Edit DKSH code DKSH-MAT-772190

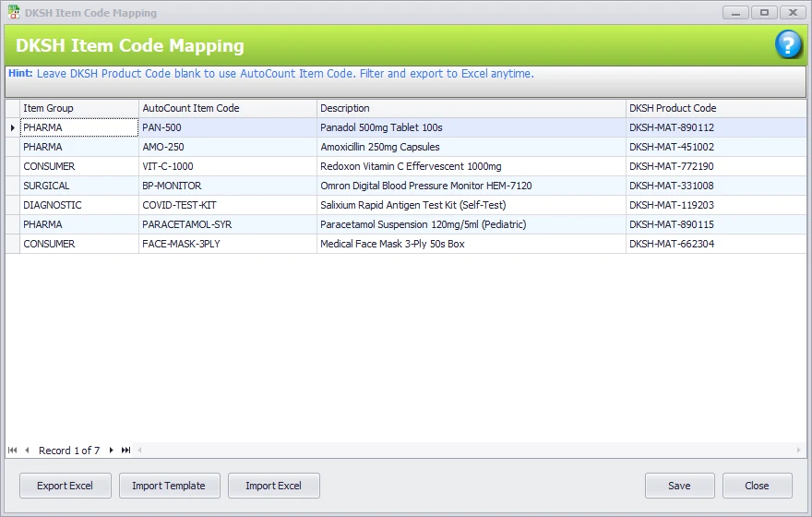pyautogui.click(x=716, y=166)
